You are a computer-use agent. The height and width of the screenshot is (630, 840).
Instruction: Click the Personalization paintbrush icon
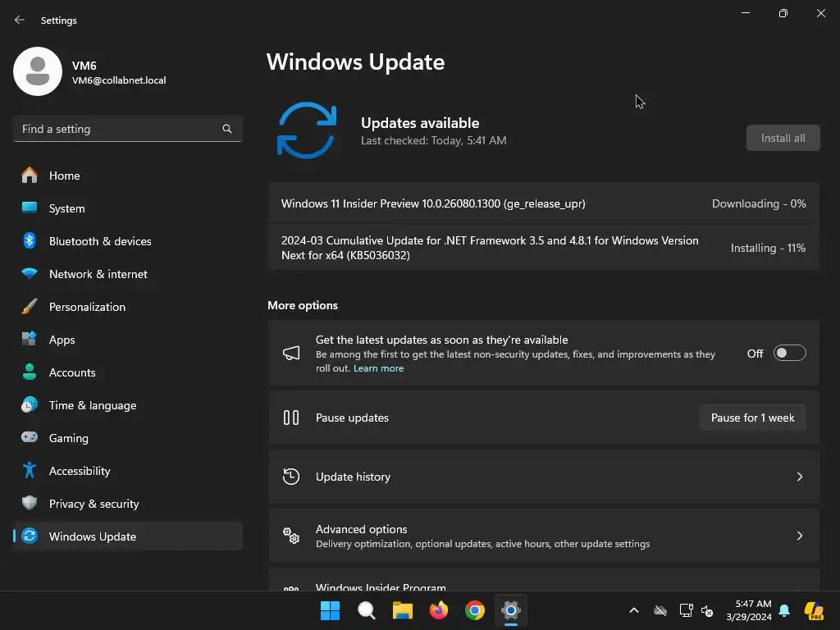(30, 307)
